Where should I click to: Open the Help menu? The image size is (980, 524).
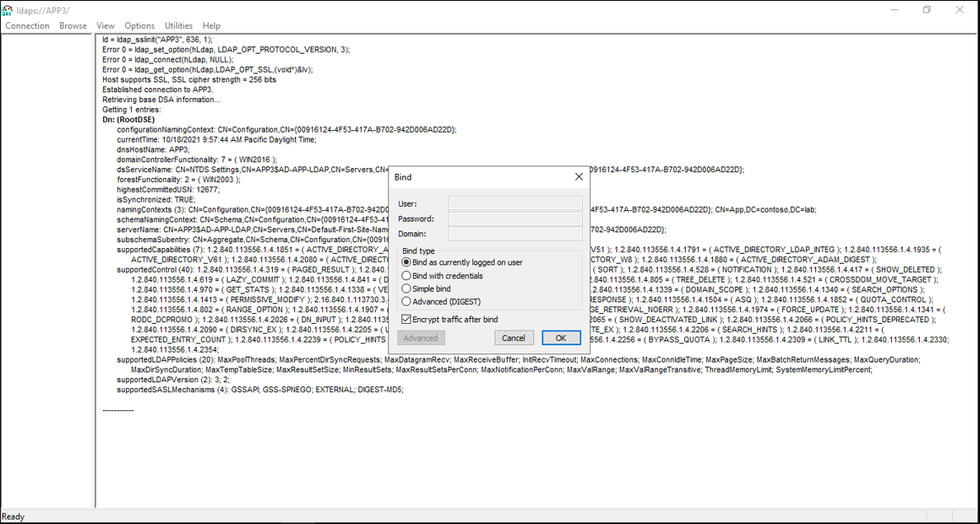[211, 26]
